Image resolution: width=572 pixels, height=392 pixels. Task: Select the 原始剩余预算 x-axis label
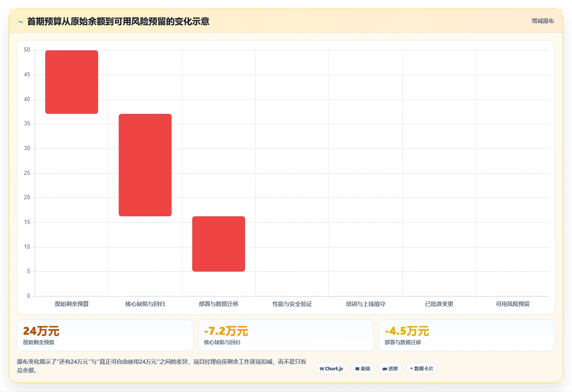click(72, 304)
